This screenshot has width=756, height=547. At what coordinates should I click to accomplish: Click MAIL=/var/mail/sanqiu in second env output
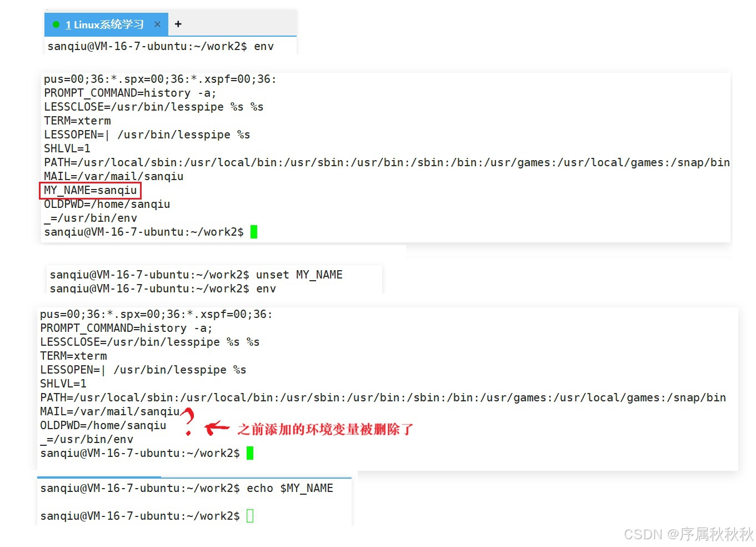110,411
